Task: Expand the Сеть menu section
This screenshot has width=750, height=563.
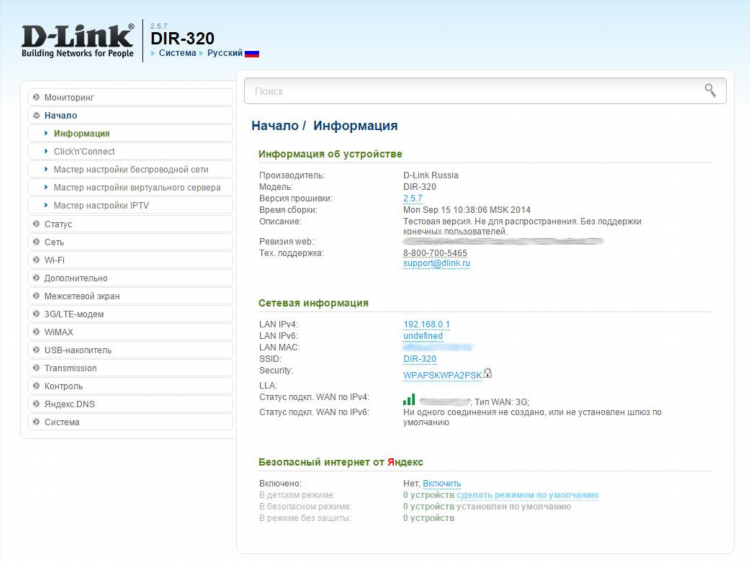Action: [130, 242]
